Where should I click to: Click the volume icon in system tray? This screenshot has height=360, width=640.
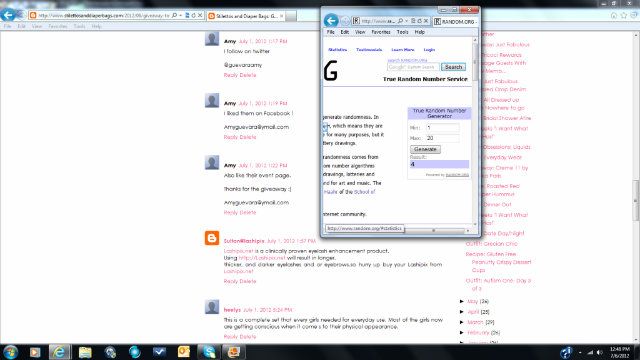600,352
